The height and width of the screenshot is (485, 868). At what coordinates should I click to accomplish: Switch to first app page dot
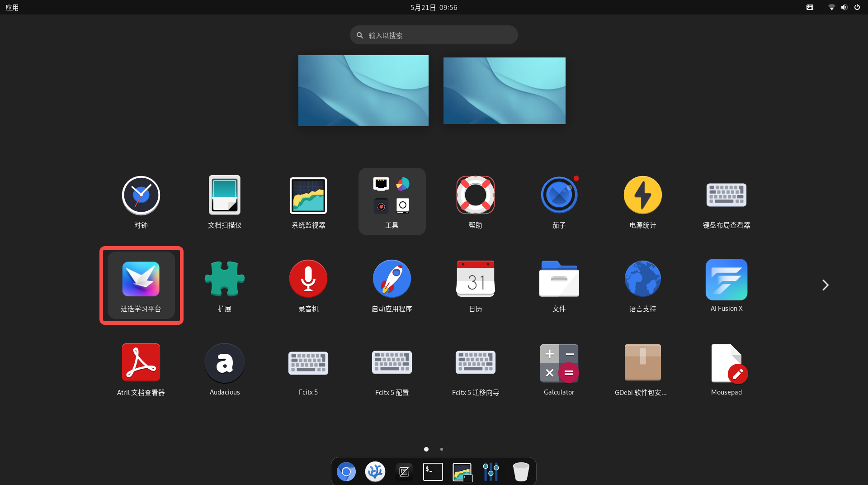pos(426,449)
